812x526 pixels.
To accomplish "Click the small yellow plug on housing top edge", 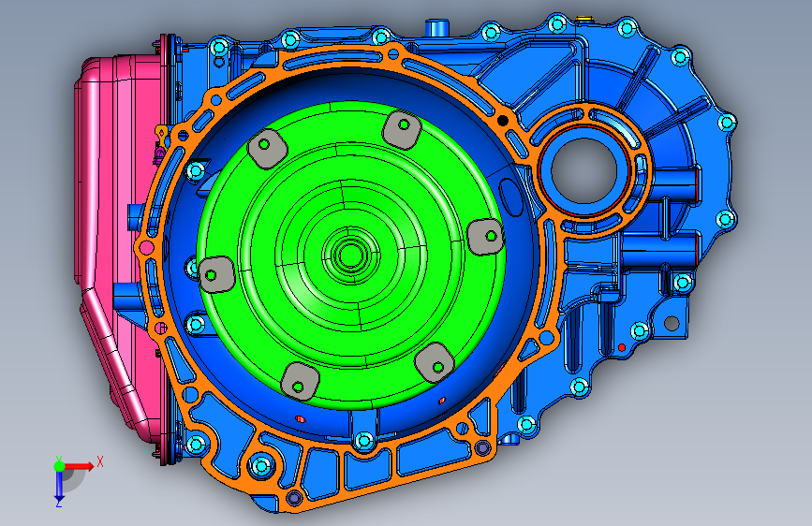I will (583, 19).
